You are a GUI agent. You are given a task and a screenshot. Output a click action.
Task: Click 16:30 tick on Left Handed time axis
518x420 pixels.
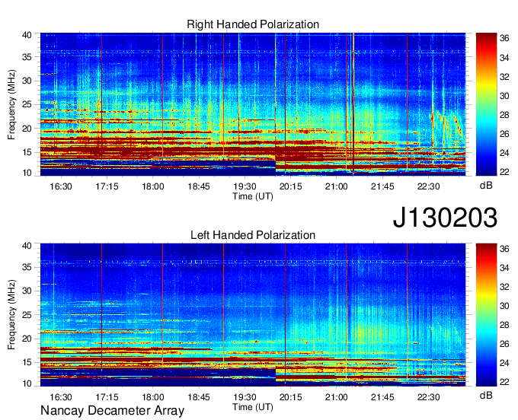61,397
